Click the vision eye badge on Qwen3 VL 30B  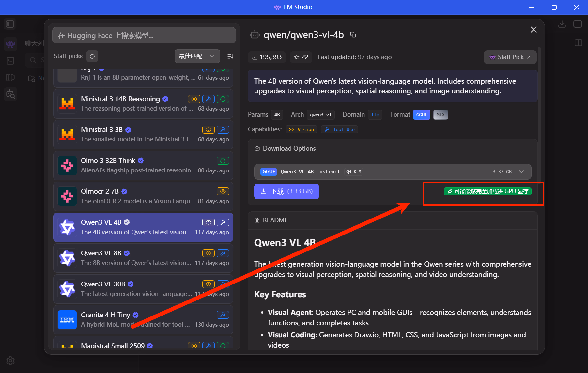[x=209, y=284]
